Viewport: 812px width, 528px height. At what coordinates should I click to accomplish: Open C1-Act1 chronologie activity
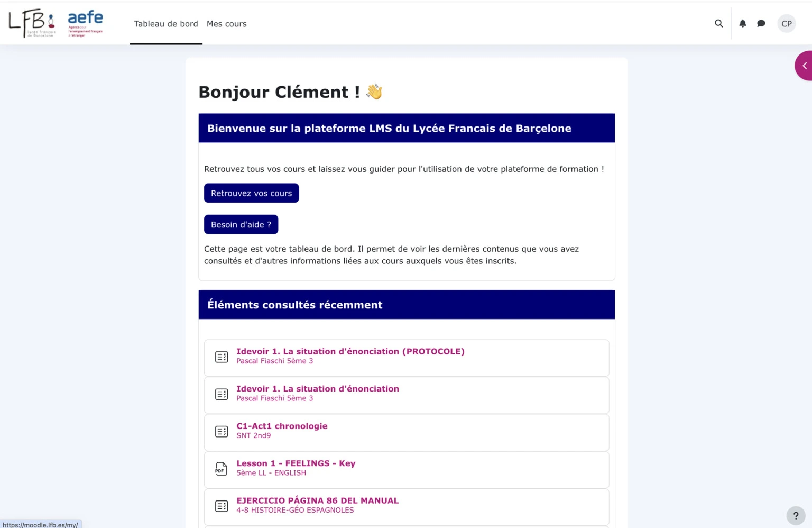(282, 425)
